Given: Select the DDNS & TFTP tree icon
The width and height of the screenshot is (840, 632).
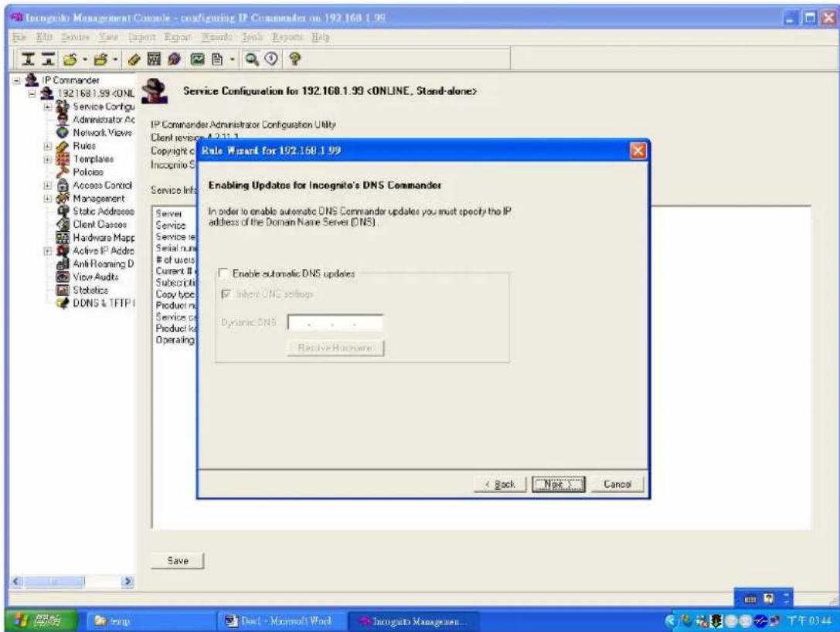Looking at the screenshot, I should click(63, 303).
